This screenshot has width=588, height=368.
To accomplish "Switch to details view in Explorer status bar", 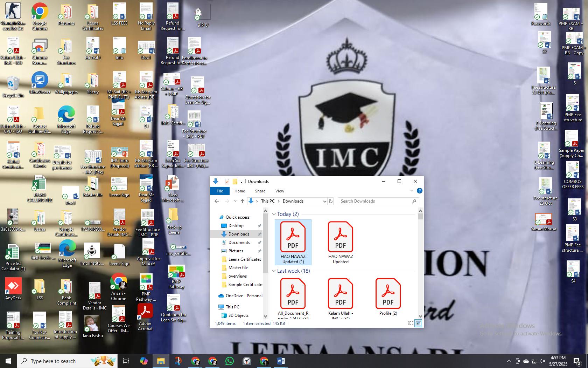I will click(x=411, y=323).
